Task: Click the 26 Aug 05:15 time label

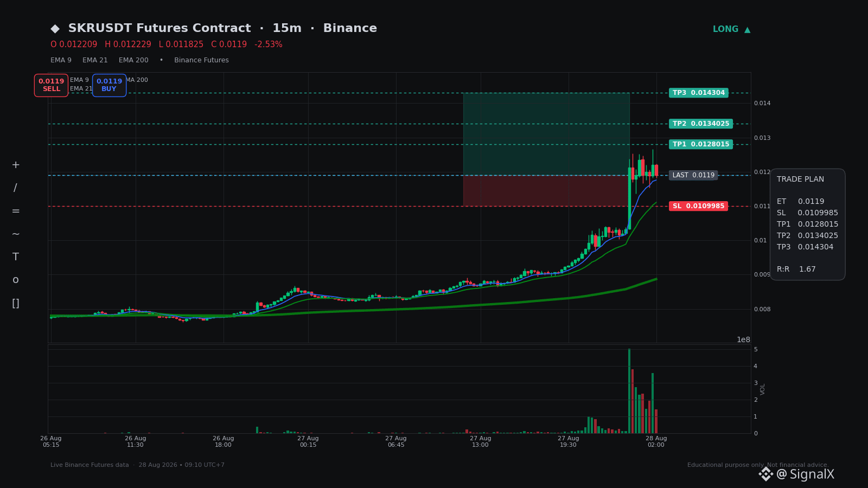Action: coord(51,441)
